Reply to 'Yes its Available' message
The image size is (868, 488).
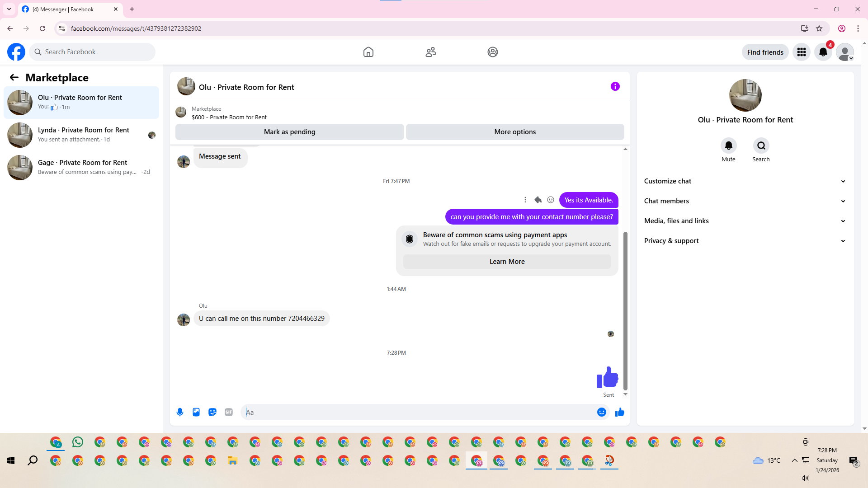point(538,200)
